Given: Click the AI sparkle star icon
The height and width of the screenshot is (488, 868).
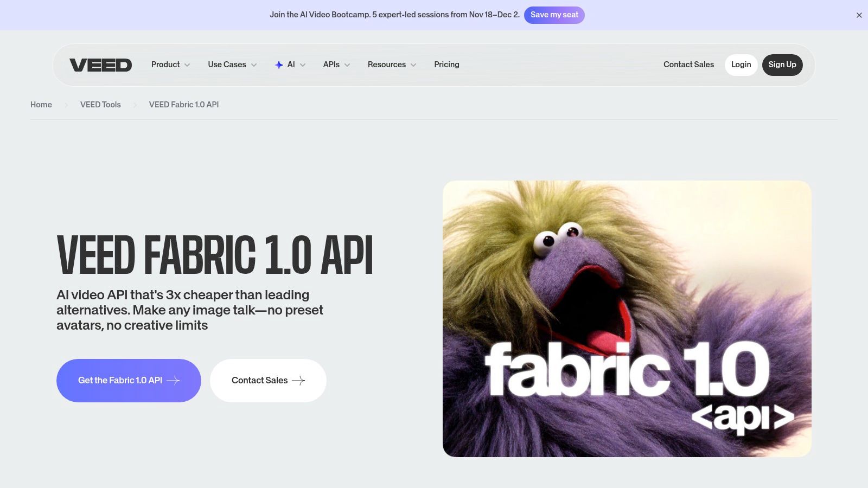Looking at the screenshot, I should click(x=279, y=65).
